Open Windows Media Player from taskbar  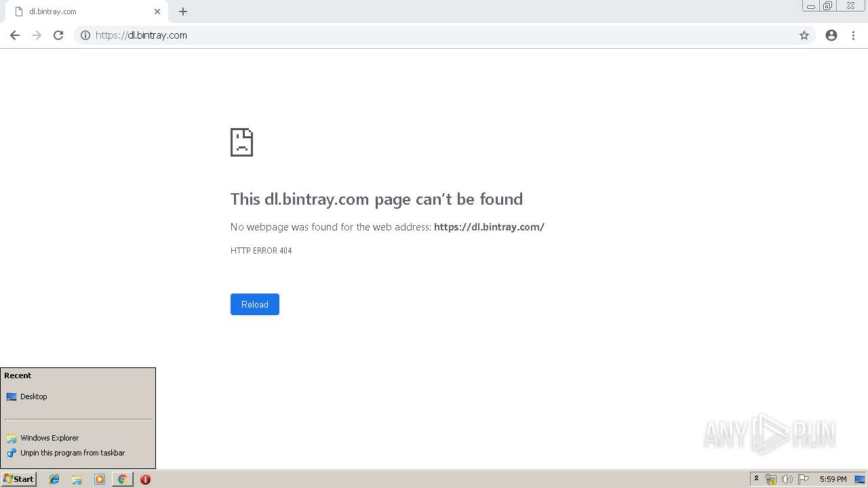pyautogui.click(x=100, y=479)
